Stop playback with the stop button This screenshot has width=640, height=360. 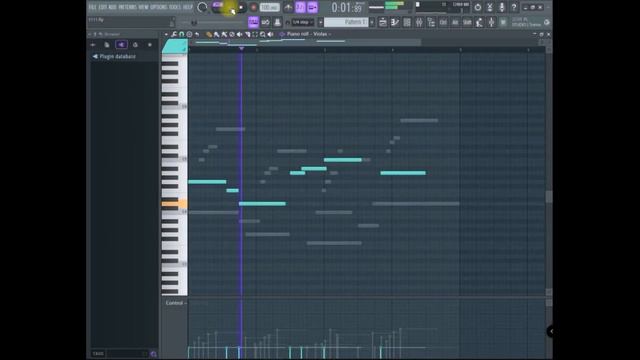[241, 7]
